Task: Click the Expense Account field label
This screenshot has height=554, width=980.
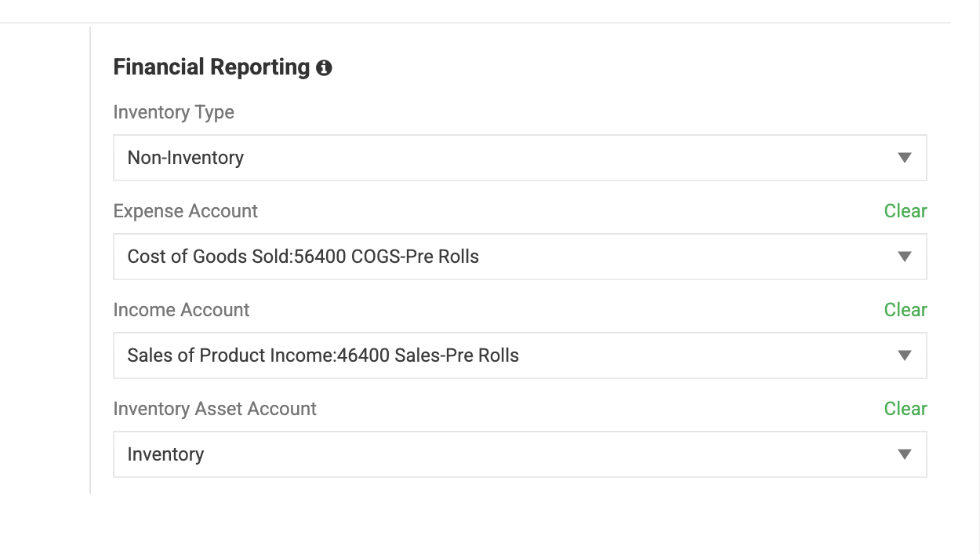Action: (185, 211)
